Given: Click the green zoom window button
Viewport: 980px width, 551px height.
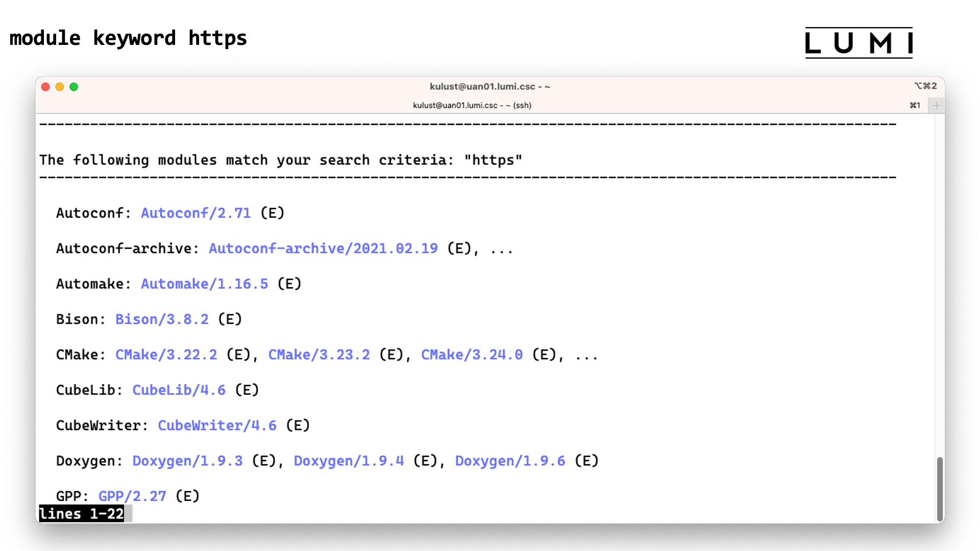Looking at the screenshot, I should tap(74, 87).
